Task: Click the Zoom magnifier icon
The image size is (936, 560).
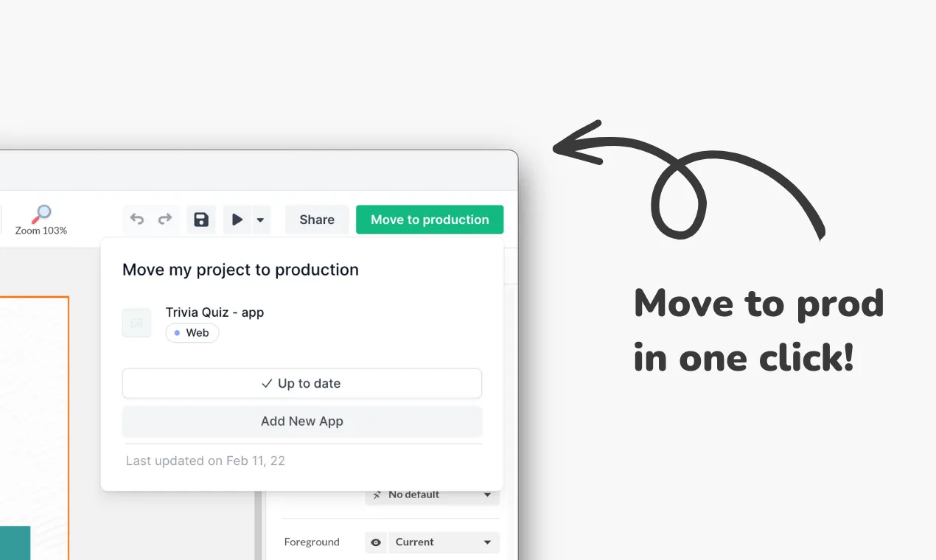Action: point(41,214)
